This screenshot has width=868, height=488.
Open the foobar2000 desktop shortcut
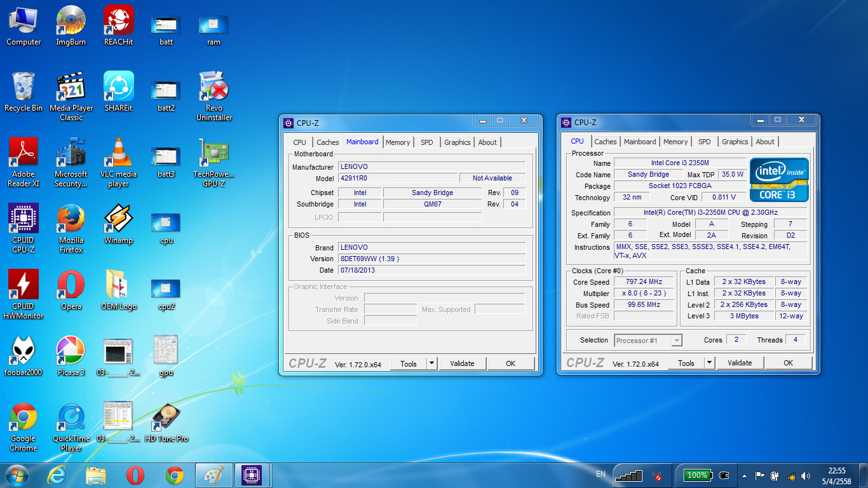click(x=24, y=351)
